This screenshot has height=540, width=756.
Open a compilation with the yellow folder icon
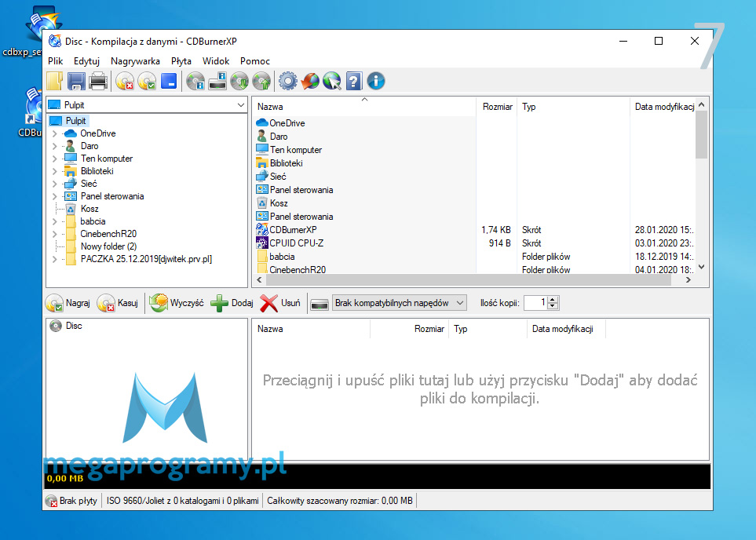[x=55, y=81]
